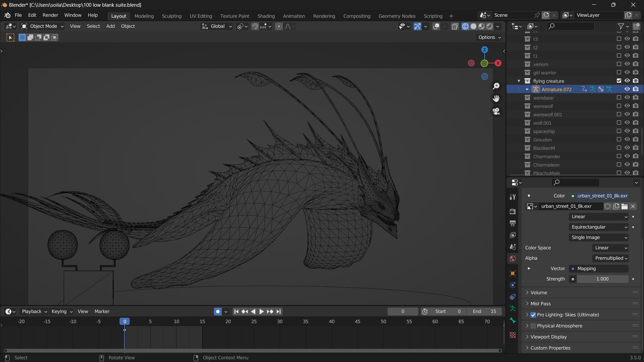
Task: Play the animation forward
Action: [x=261, y=312]
